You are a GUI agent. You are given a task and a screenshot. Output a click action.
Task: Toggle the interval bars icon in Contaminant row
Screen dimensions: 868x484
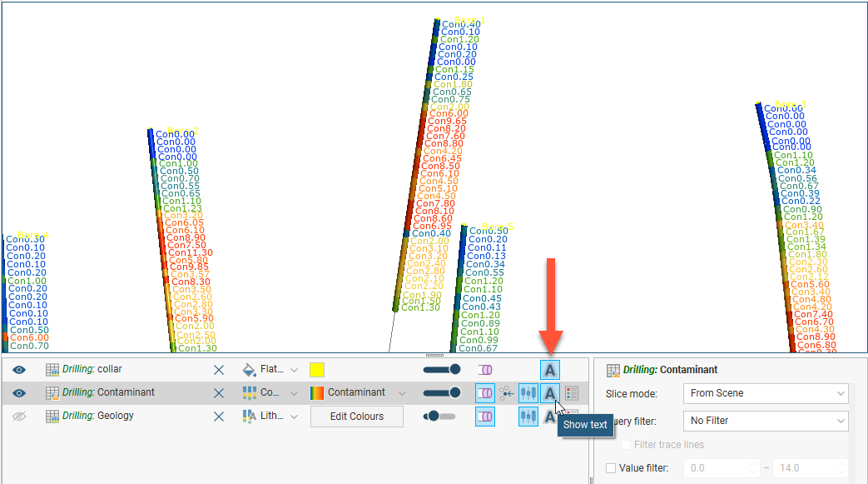pyautogui.click(x=528, y=392)
